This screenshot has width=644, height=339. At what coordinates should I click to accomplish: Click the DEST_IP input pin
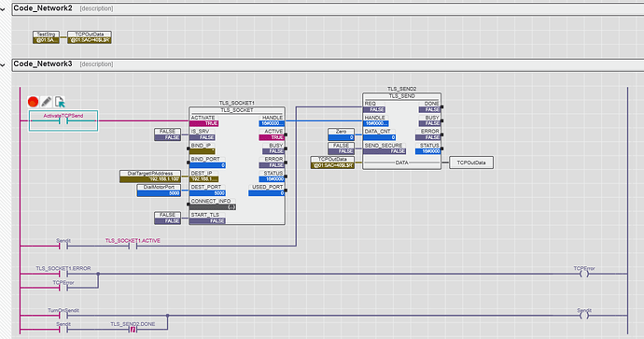coord(203,177)
